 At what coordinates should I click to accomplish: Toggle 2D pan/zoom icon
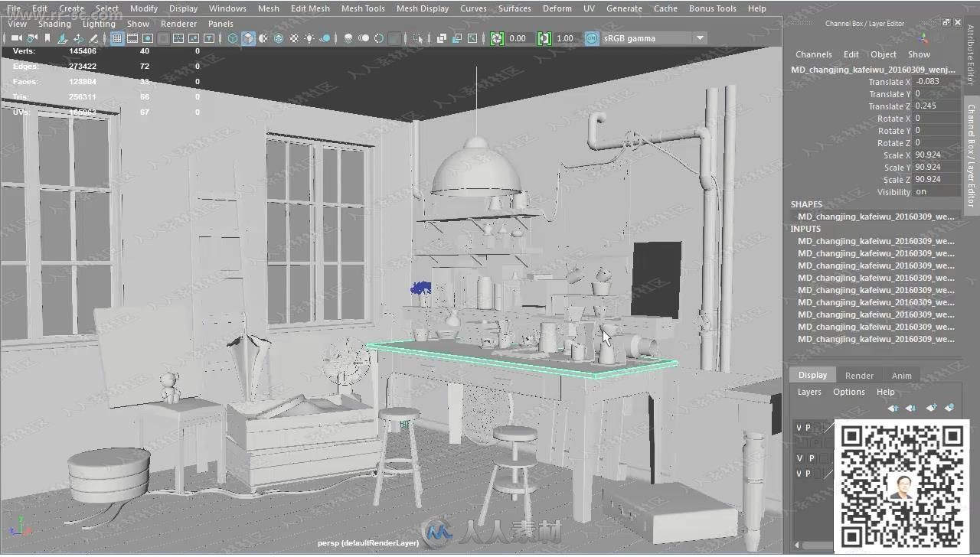(x=78, y=37)
